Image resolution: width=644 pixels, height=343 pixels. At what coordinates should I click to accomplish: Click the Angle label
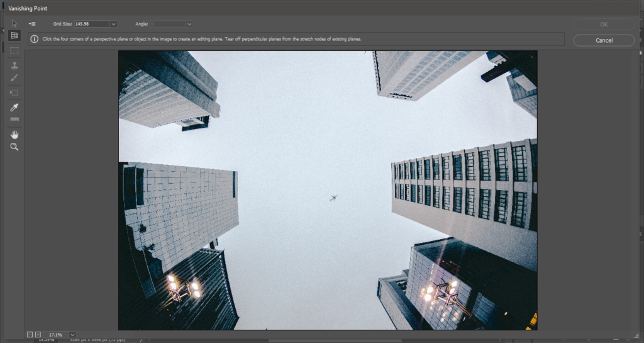[142, 24]
